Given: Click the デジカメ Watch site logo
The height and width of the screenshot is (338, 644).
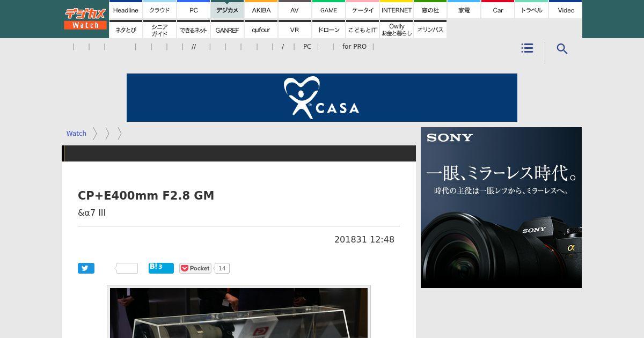Looking at the screenshot, I should (x=86, y=19).
